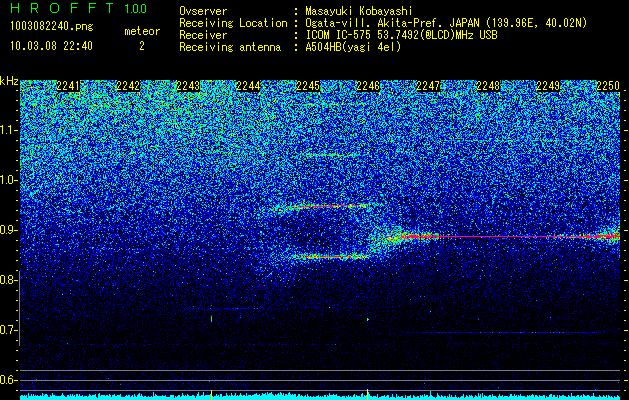The width and height of the screenshot is (629, 400).
Task: Click the cyan signal level strip at bottom
Action: click(320, 397)
